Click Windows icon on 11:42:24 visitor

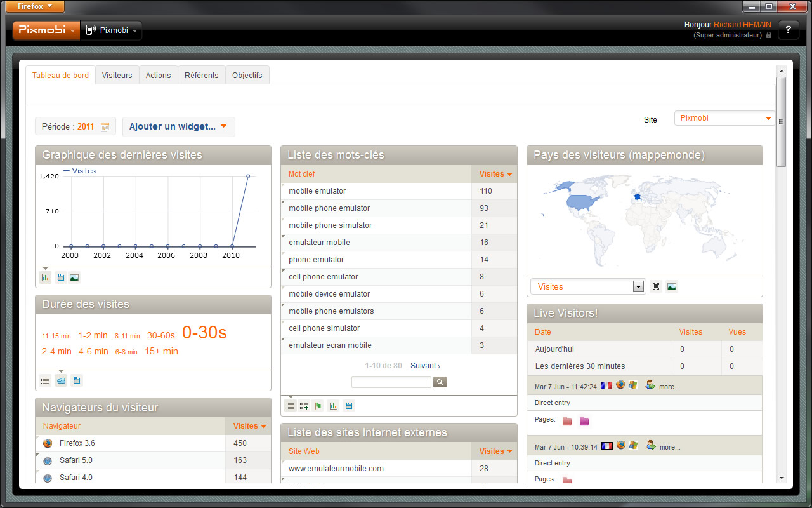coord(633,385)
